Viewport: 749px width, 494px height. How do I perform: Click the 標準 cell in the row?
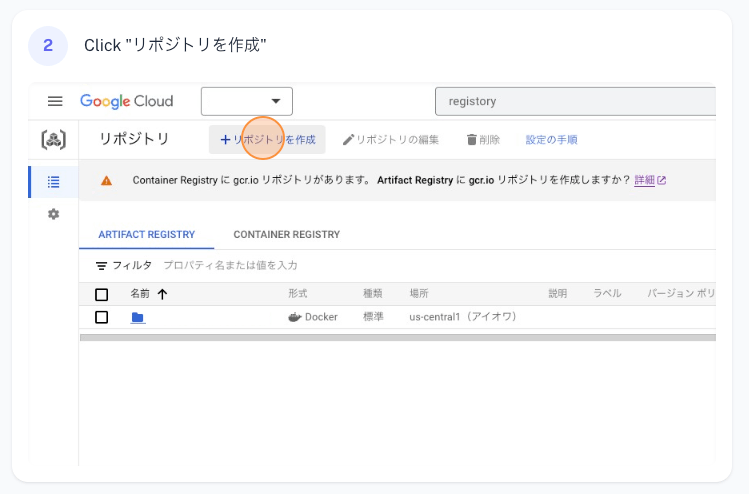(x=373, y=317)
